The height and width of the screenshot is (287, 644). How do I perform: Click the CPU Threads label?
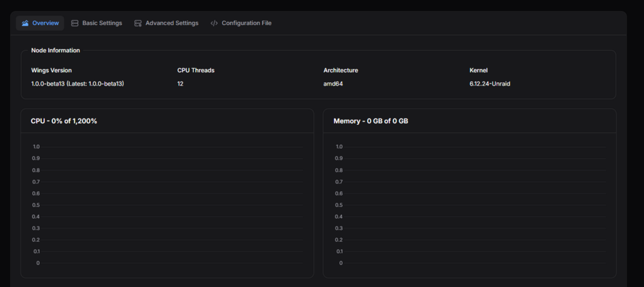point(196,70)
